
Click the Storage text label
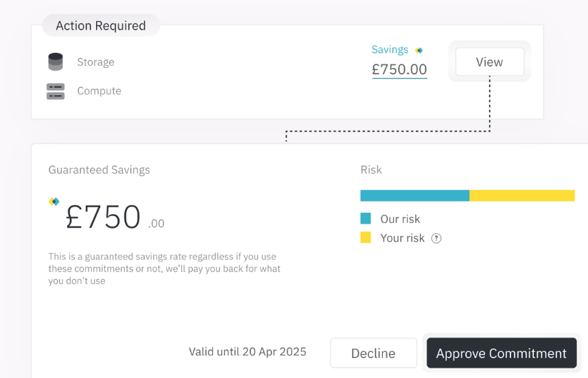[95, 62]
